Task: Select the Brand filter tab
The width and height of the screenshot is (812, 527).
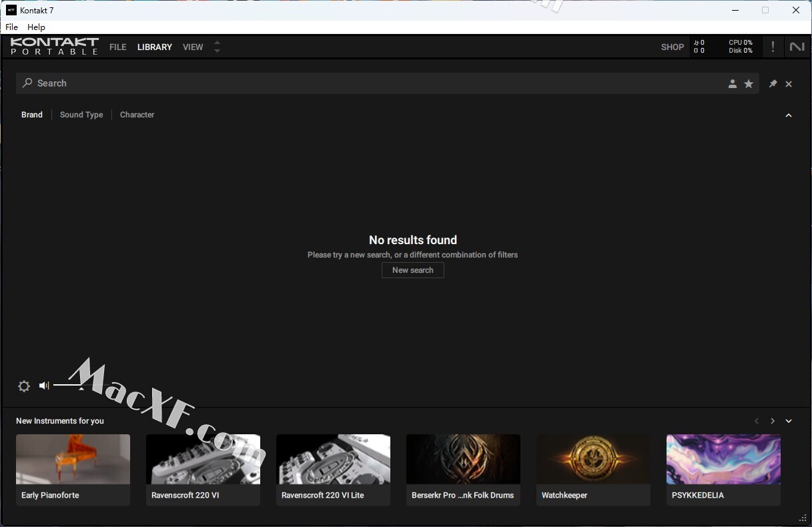Action: (32, 115)
